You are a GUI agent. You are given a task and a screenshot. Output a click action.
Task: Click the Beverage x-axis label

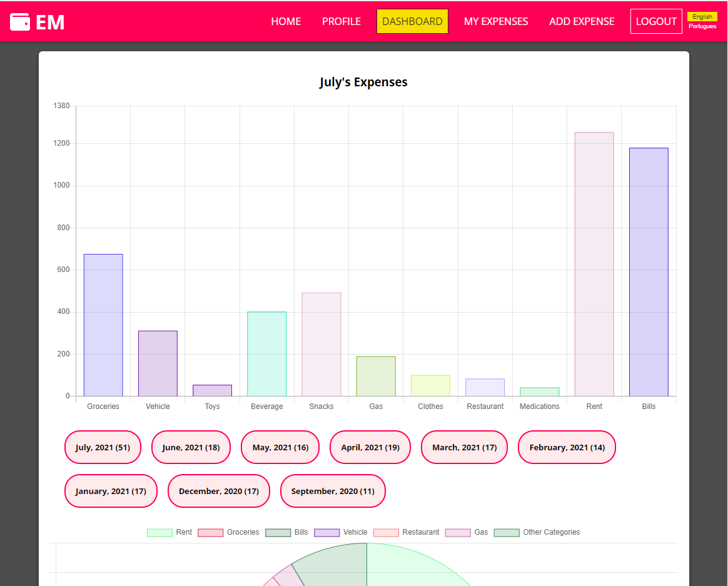click(x=267, y=407)
